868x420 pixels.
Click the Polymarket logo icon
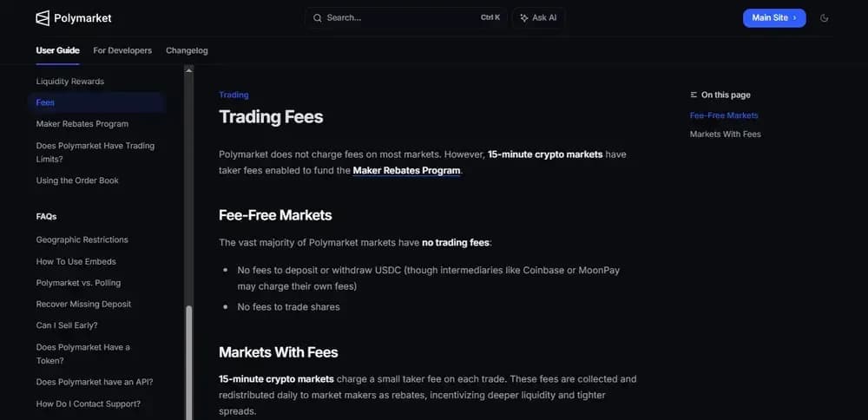coord(43,18)
